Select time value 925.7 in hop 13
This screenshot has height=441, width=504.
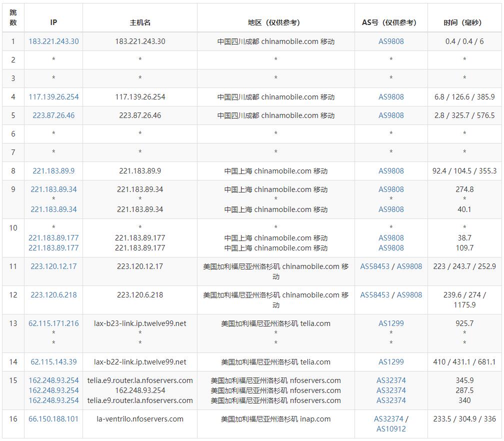tap(464, 323)
